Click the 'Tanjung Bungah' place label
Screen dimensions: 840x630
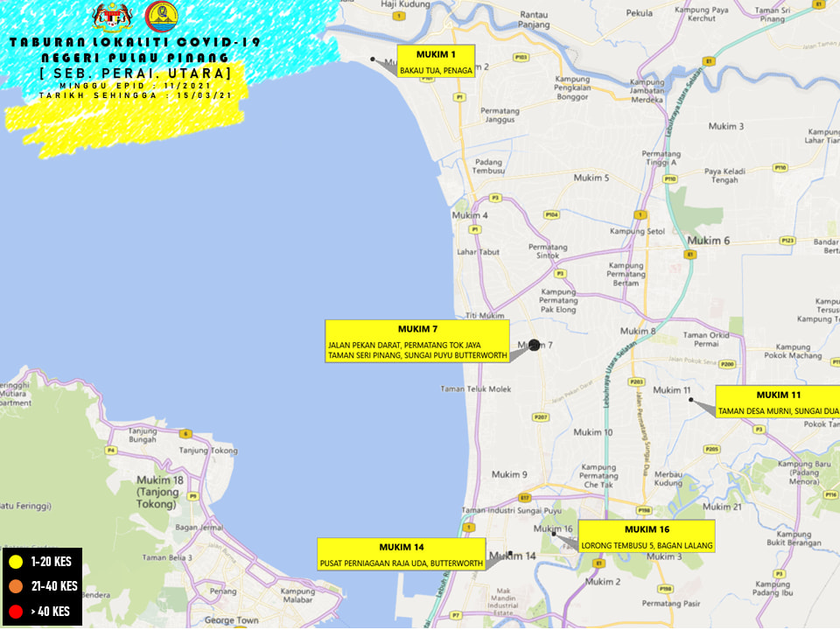tap(142, 435)
